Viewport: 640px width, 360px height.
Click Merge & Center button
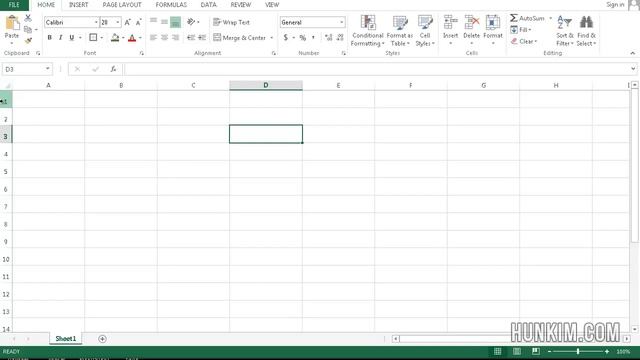click(x=240, y=38)
